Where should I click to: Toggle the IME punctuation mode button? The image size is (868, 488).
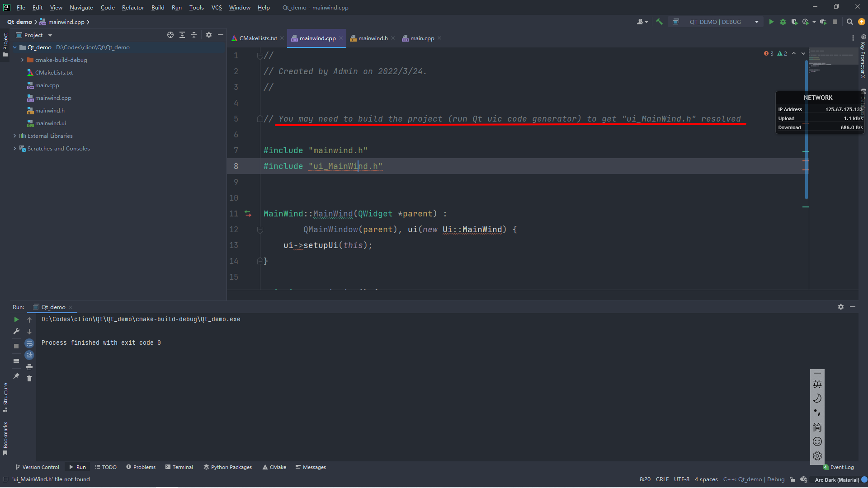click(x=817, y=413)
